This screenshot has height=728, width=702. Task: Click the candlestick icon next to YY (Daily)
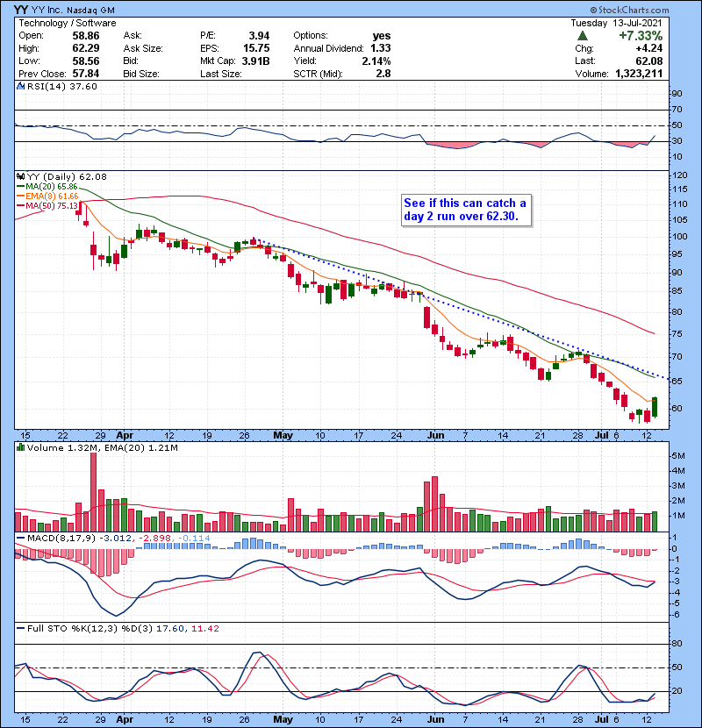pos(20,177)
